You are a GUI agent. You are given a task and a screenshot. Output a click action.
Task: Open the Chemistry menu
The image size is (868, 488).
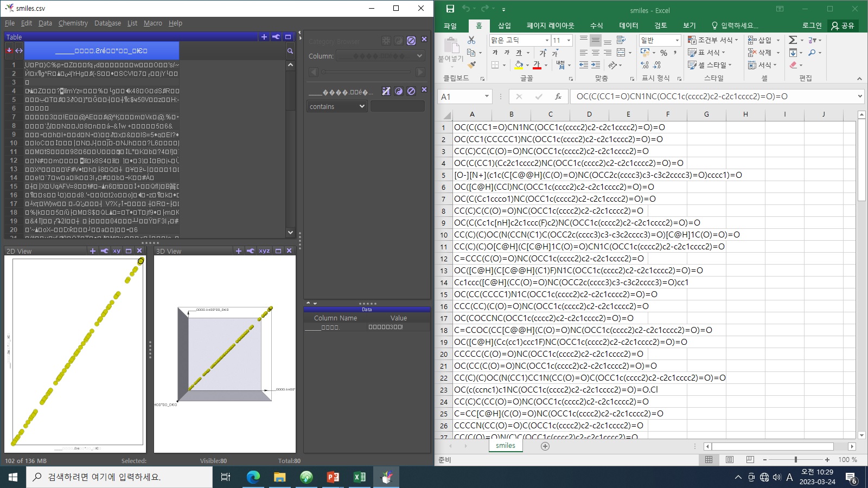[73, 23]
